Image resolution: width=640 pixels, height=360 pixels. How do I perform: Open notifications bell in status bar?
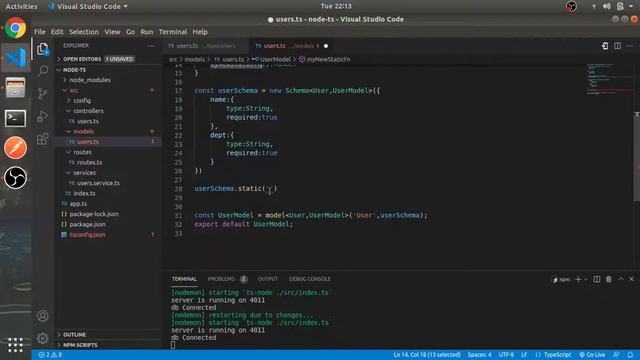pos(630,355)
